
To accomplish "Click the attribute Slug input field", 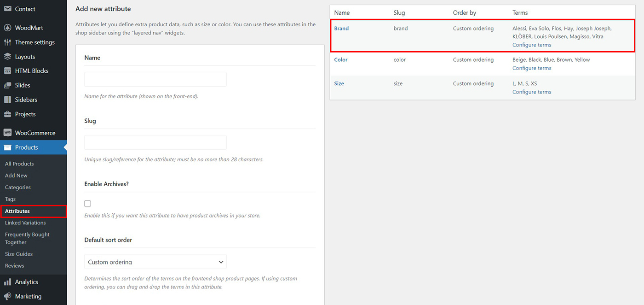I will (x=155, y=142).
